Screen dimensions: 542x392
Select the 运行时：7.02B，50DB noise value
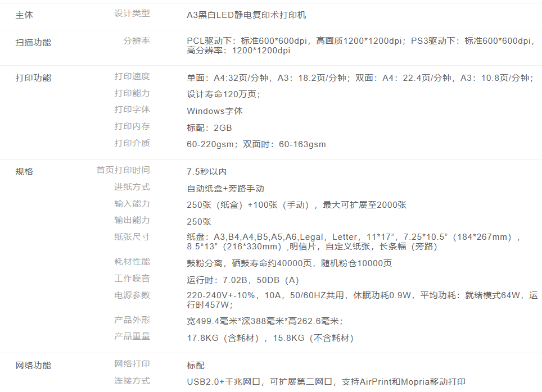click(x=243, y=280)
